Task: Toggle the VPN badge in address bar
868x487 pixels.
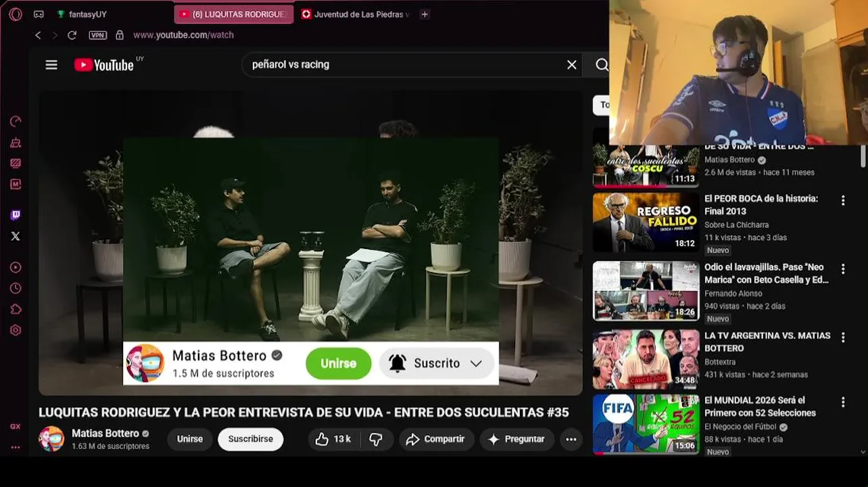Action: click(x=97, y=35)
